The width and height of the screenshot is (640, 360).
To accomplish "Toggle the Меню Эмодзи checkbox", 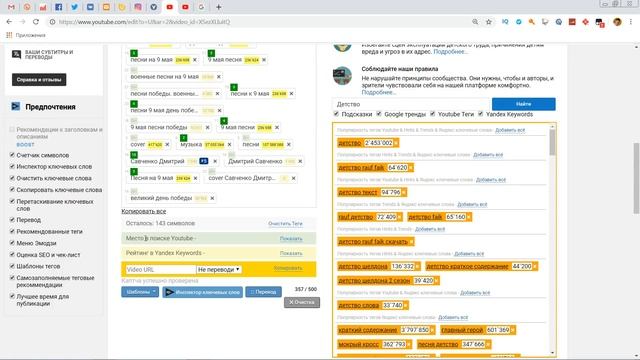I will (12, 243).
